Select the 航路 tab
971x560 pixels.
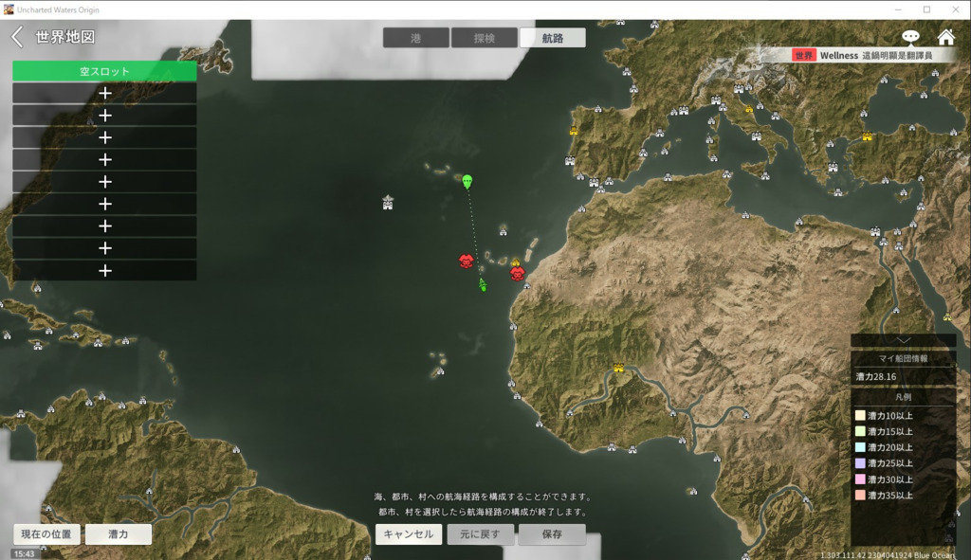[553, 38]
